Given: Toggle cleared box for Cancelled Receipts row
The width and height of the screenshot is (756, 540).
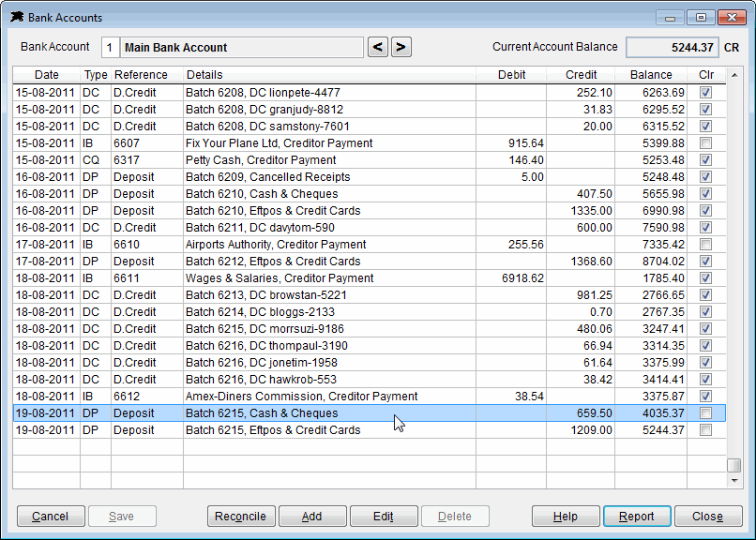Looking at the screenshot, I should [x=706, y=177].
